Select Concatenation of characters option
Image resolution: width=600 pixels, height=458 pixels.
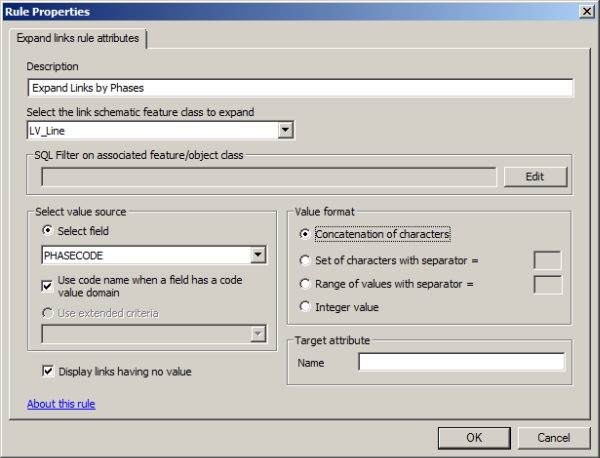click(x=305, y=234)
